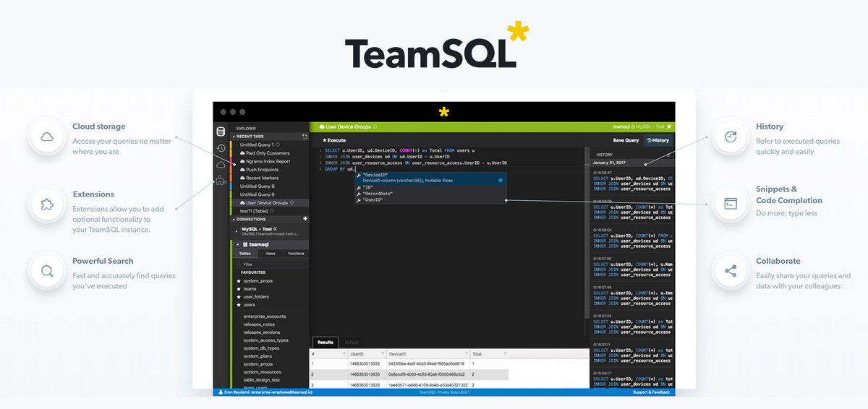
Task: Open Support & Feedback link
Action: point(651,392)
